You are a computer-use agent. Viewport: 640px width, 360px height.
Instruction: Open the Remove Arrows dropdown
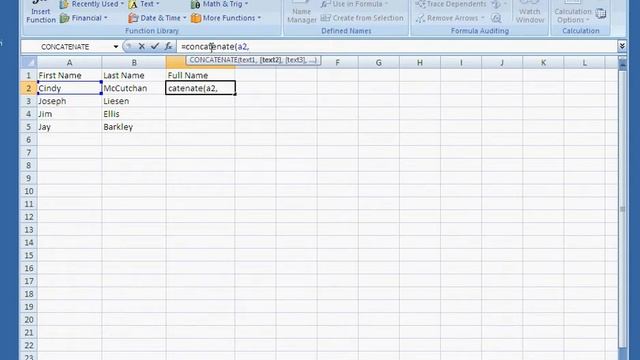(450, 18)
